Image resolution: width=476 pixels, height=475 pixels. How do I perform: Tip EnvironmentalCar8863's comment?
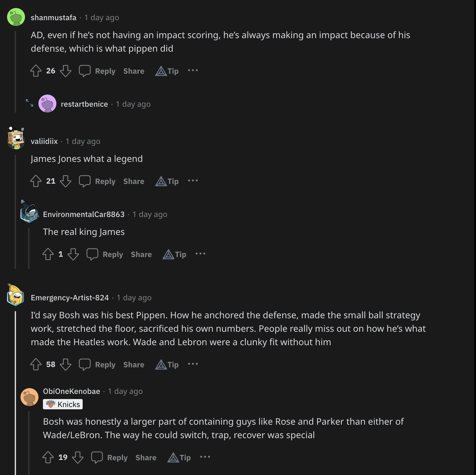pos(175,254)
